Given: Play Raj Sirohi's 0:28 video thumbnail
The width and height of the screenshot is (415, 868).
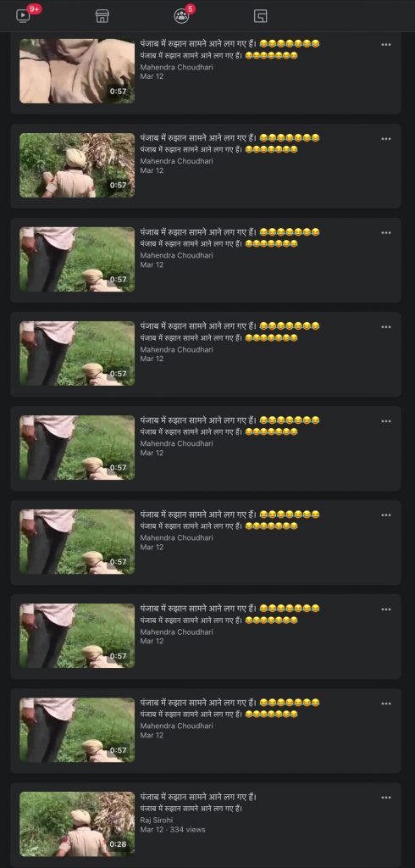Looking at the screenshot, I should coord(77,824).
